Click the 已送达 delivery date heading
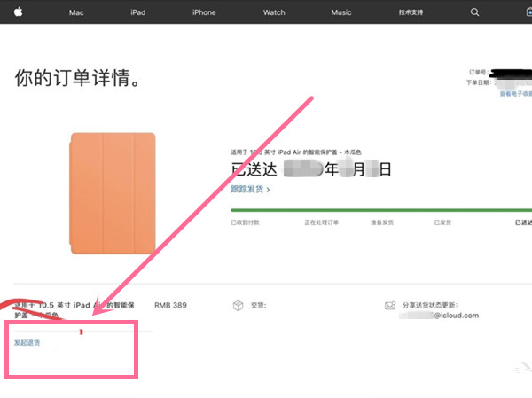Screen dimensions: 532x398 coord(311,169)
